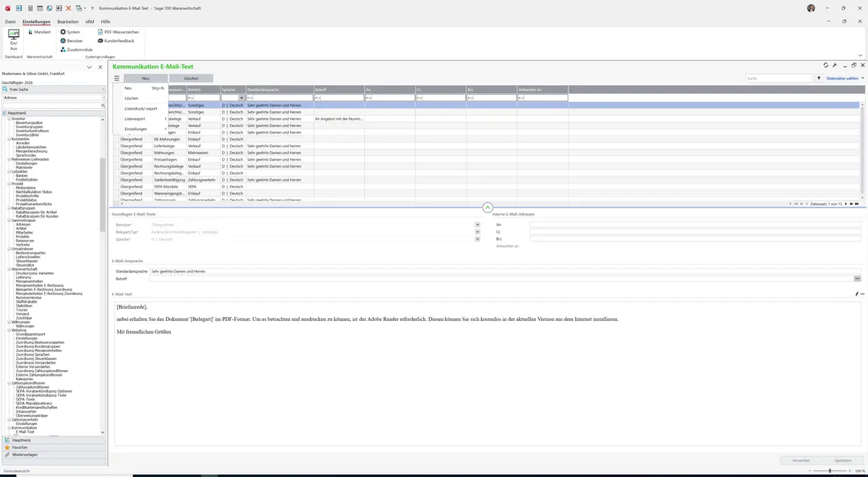
Task: Choose Einstellungen in the dropdown menu
Action: (x=142, y=129)
